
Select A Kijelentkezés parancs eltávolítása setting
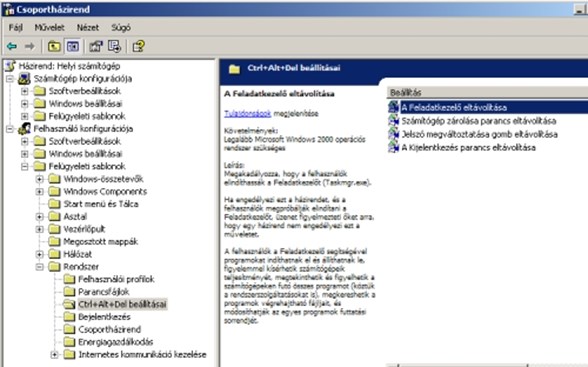[x=468, y=147]
